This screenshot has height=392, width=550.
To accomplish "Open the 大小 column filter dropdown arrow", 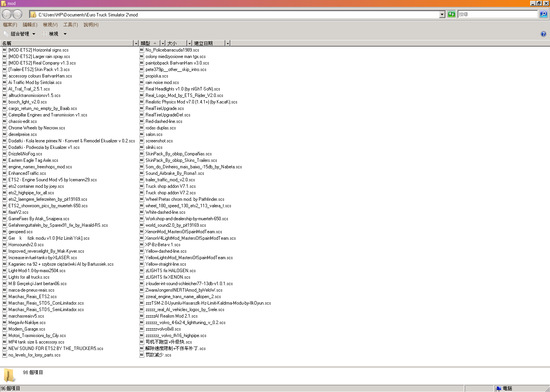I will (189, 44).
